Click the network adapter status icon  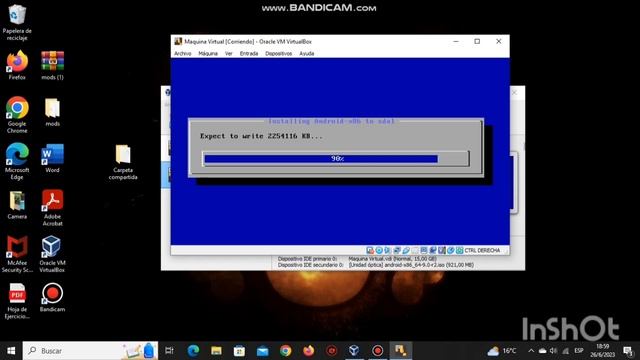point(397,250)
